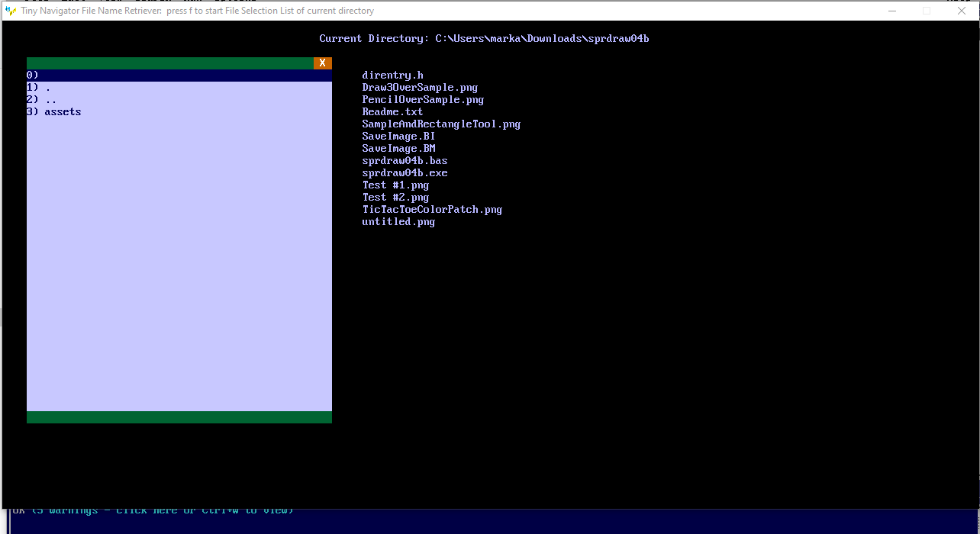Choose PencilOverSample.png from the files
The width and height of the screenshot is (980, 534).
coord(423,100)
